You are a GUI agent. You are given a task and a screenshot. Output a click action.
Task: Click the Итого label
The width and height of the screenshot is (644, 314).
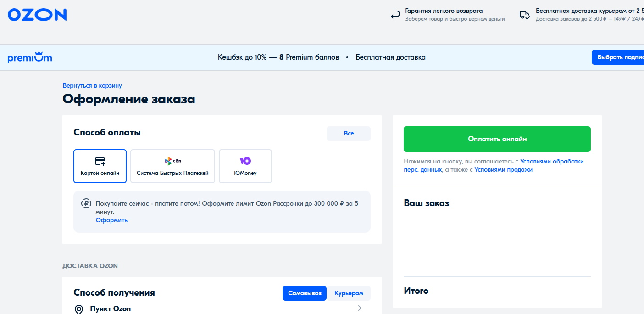[416, 291]
